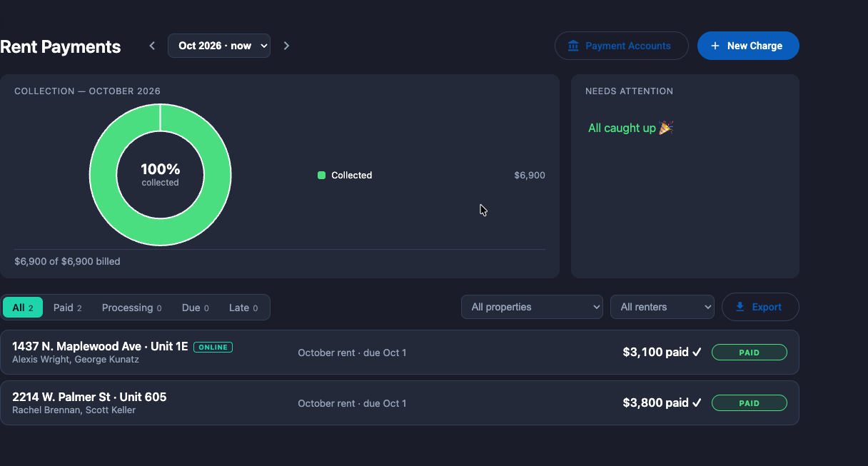The width and height of the screenshot is (868, 466).
Task: Open the All properties filter dropdown
Action: point(532,307)
